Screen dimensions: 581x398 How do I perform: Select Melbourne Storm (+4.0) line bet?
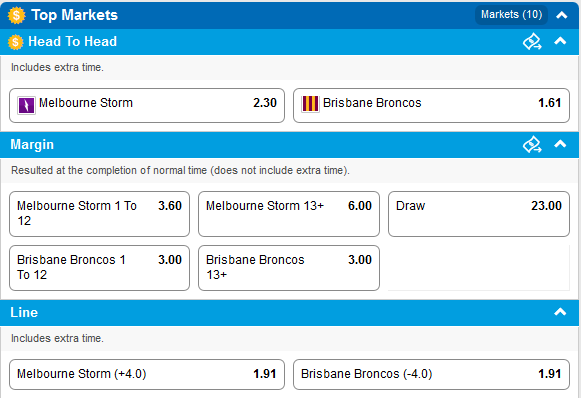[147, 374]
